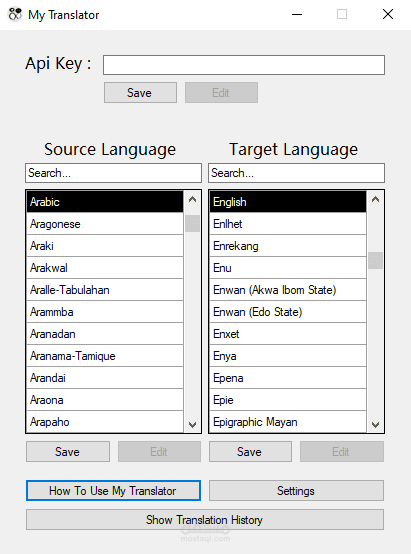Open the Settings window

296,490
